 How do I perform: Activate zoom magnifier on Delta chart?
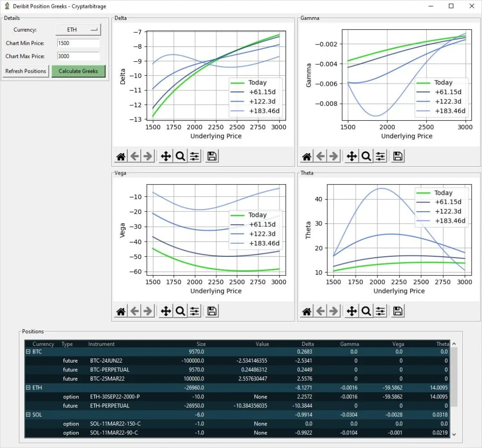180,156
